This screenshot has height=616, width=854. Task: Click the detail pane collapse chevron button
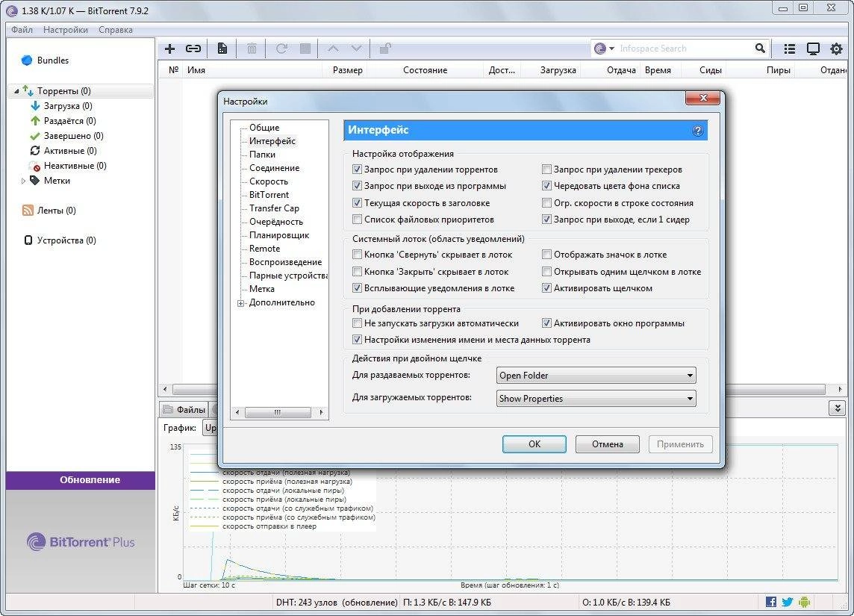click(x=837, y=408)
